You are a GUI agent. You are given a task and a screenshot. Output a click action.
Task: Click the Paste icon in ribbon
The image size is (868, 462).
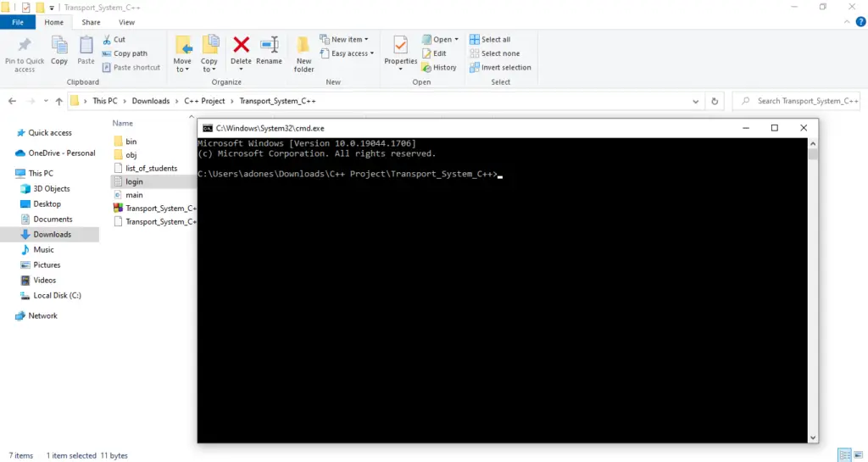click(86, 46)
